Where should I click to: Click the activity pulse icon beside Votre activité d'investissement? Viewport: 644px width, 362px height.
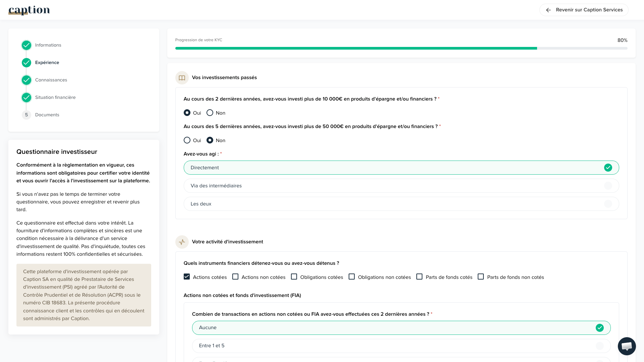pyautogui.click(x=182, y=242)
